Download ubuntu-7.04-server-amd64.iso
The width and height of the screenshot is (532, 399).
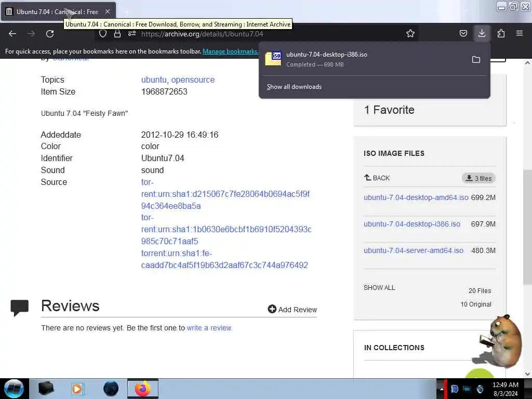tap(413, 250)
